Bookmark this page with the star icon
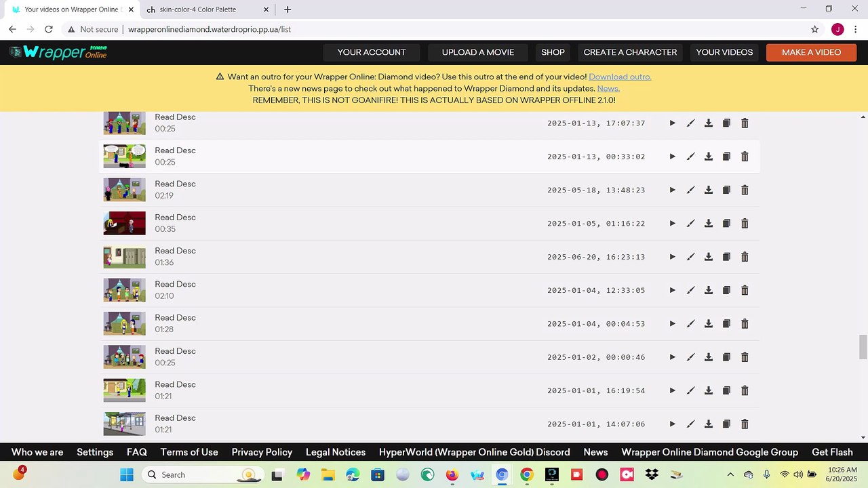This screenshot has width=868, height=488. [x=815, y=29]
